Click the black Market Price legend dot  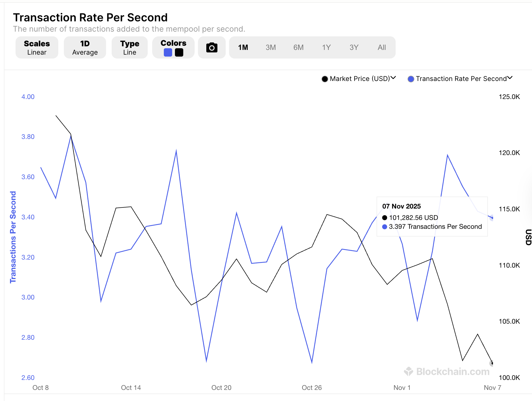coord(325,79)
